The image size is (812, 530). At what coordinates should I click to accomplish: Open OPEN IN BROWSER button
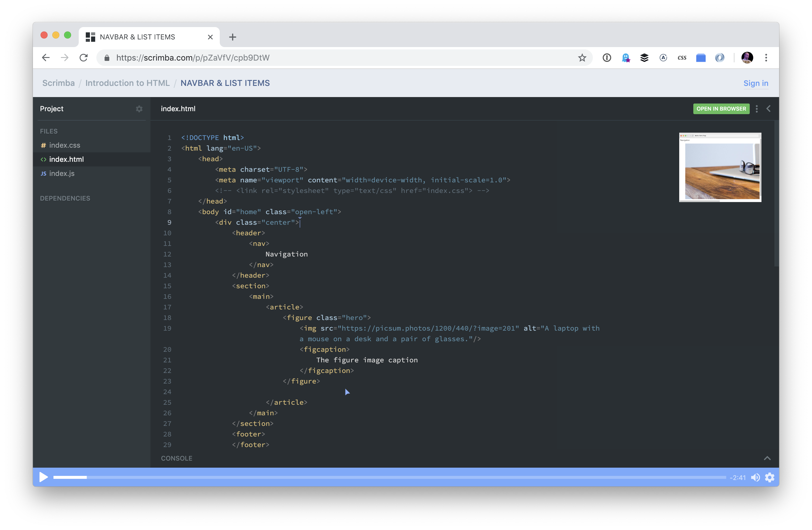[x=720, y=109]
